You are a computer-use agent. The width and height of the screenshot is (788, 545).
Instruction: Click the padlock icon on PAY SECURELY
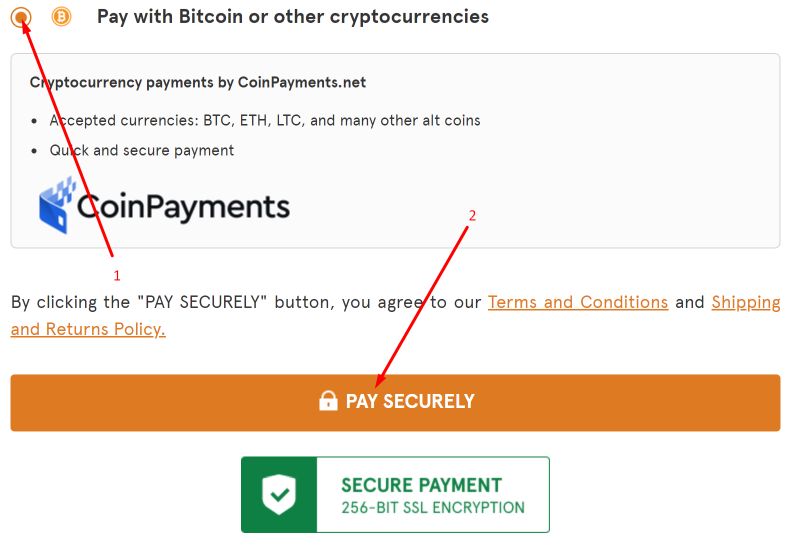click(327, 402)
